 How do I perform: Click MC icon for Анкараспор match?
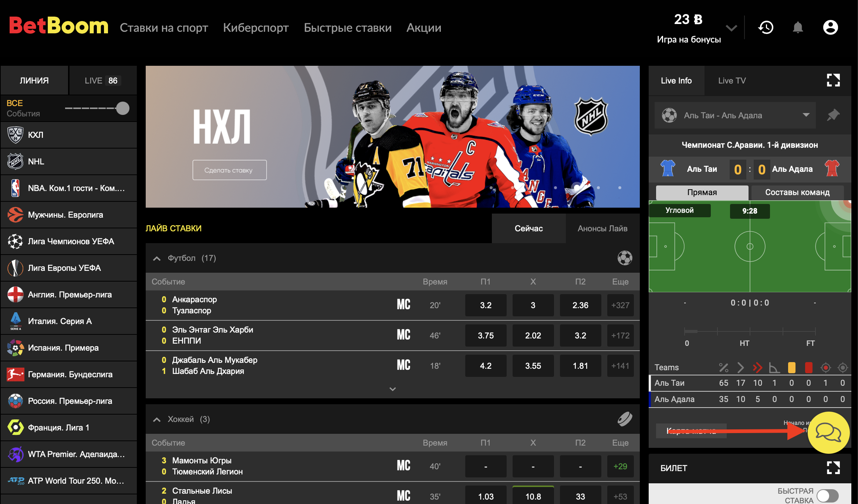pos(403,305)
